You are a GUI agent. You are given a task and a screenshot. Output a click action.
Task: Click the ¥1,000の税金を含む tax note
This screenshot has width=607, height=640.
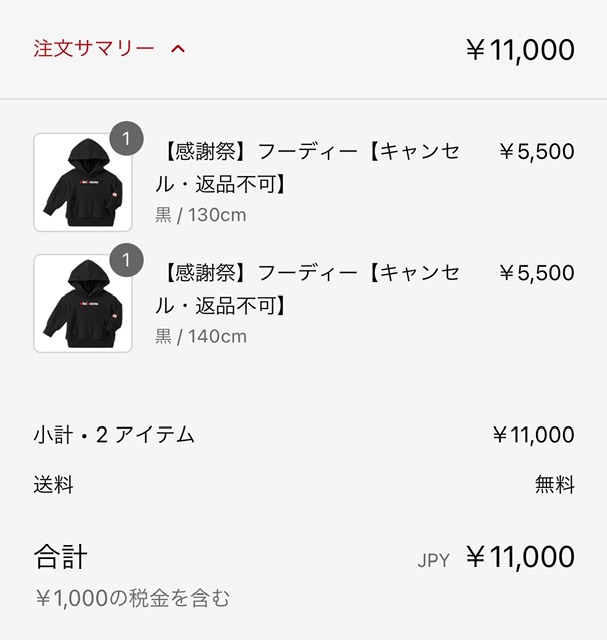coord(132,599)
